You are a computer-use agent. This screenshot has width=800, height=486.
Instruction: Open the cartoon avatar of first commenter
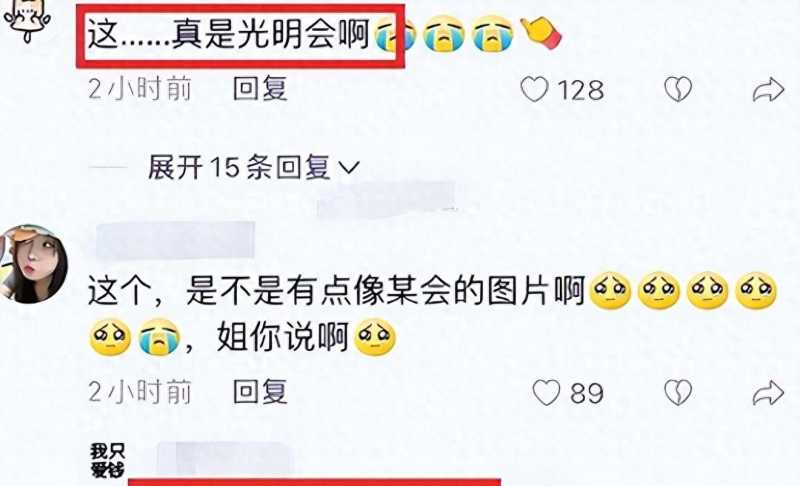(27, 20)
